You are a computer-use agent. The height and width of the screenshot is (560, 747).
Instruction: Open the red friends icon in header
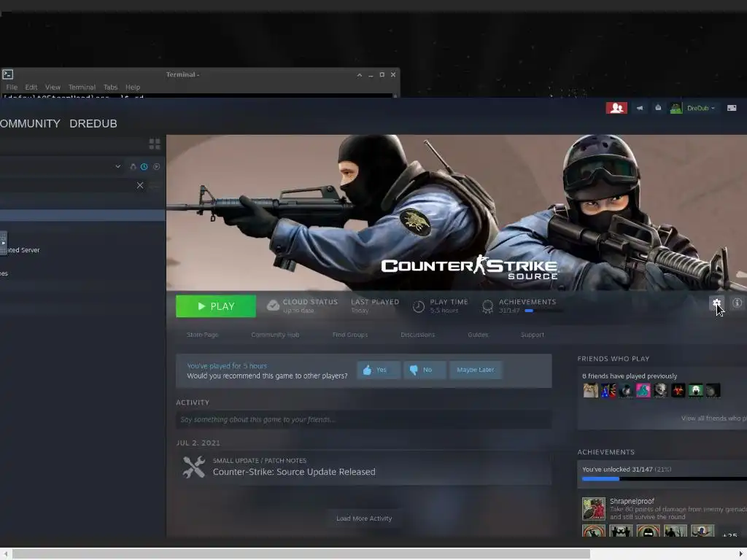[x=616, y=108]
